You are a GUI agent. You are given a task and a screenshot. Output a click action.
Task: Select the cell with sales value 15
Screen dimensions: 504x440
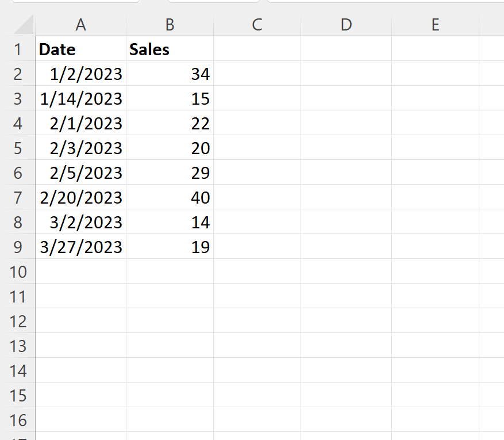(x=170, y=98)
